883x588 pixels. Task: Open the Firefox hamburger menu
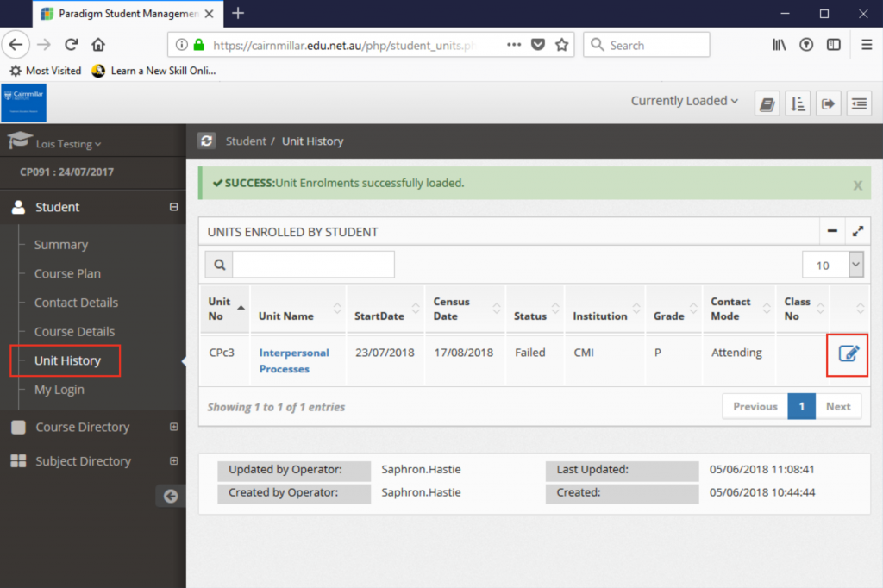[867, 45]
